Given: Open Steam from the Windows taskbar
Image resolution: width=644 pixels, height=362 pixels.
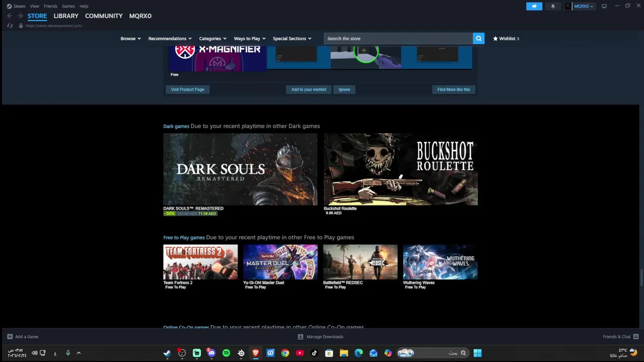Looking at the screenshot, I should [x=167, y=353].
